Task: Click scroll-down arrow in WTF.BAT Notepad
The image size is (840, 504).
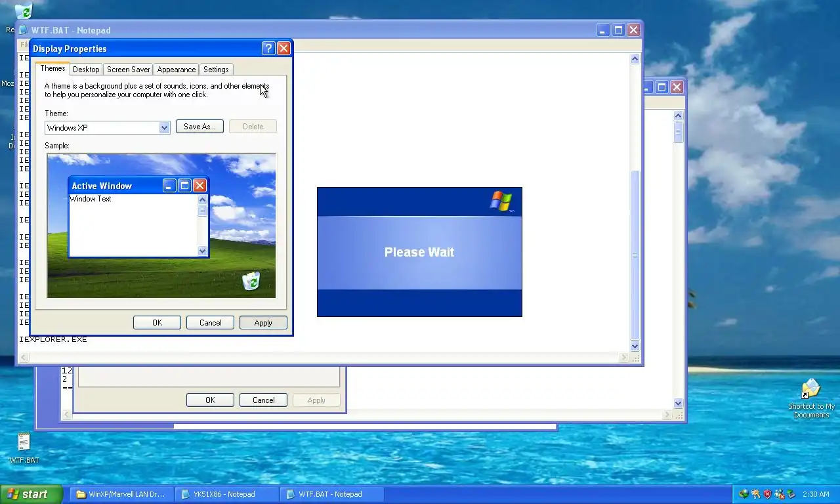Action: (x=635, y=346)
